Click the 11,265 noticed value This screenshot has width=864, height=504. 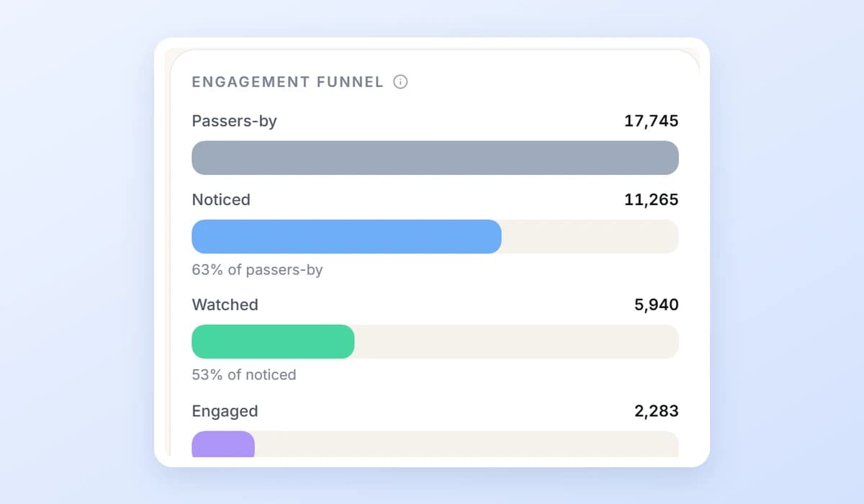pyautogui.click(x=652, y=199)
